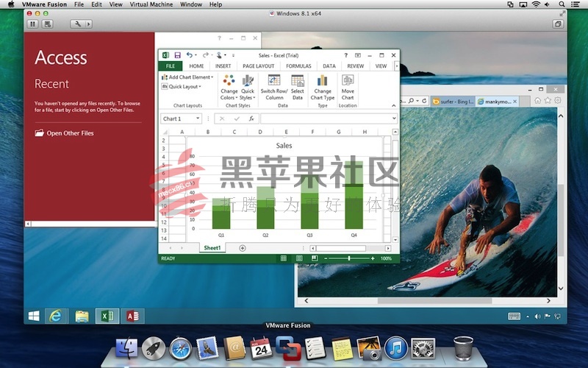Toggle VMware unity view button at top right
Viewport: 588px width, 368px height.
tap(558, 24)
